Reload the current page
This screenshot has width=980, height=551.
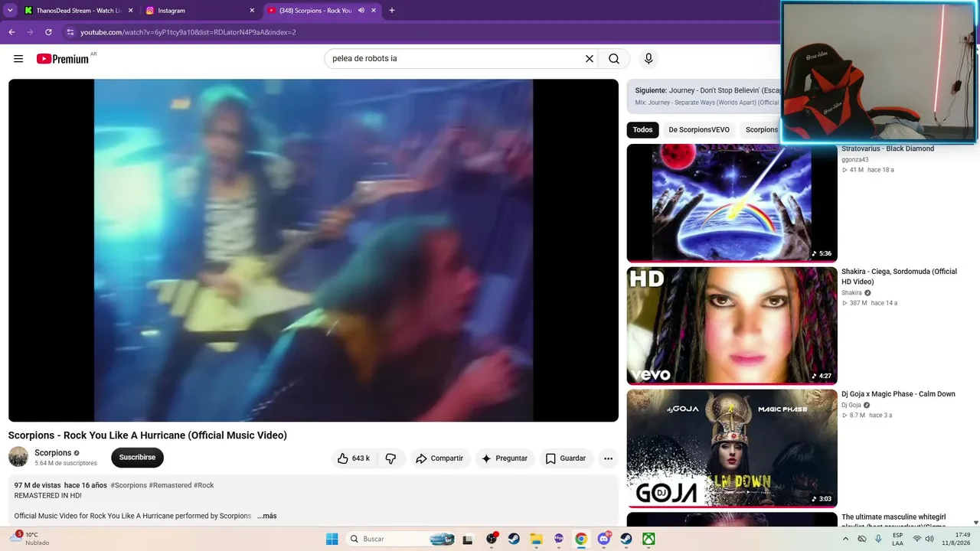[48, 32]
